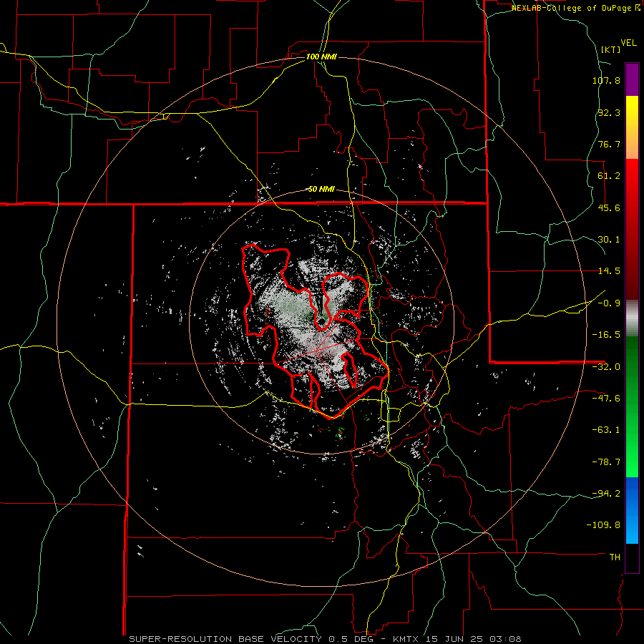Click the 30.1 legend value
The width and height of the screenshot is (644, 644).
click(x=609, y=240)
